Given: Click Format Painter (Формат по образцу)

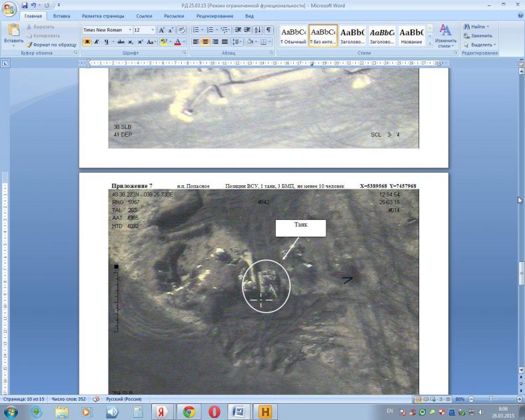Looking at the screenshot, I should click(x=51, y=44).
